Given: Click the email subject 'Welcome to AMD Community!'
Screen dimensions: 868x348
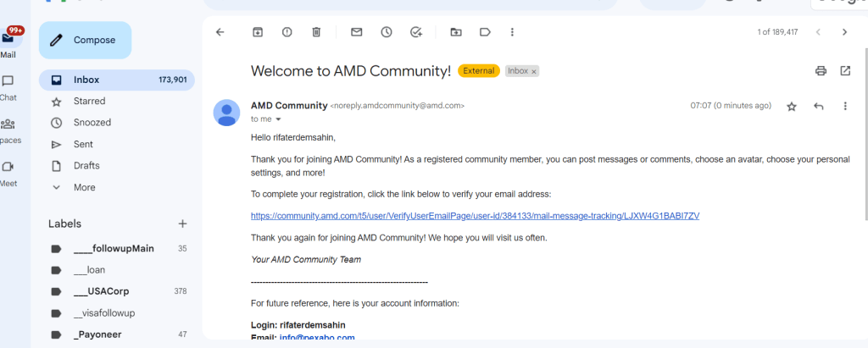Looking at the screenshot, I should [x=351, y=71].
